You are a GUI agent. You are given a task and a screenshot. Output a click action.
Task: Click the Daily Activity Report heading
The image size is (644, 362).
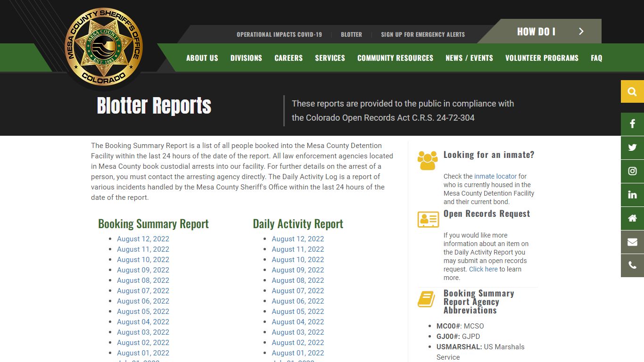(x=298, y=224)
